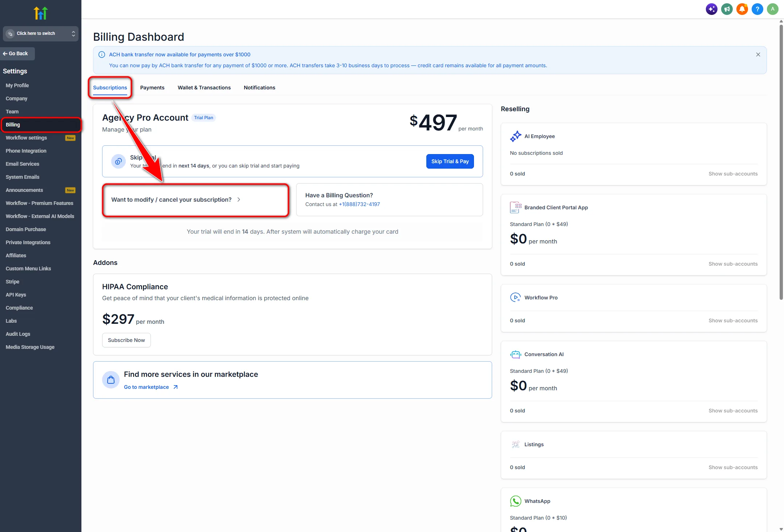Show sub-accounts for AI Employee
Image resolution: width=784 pixels, height=532 pixels.
point(733,174)
